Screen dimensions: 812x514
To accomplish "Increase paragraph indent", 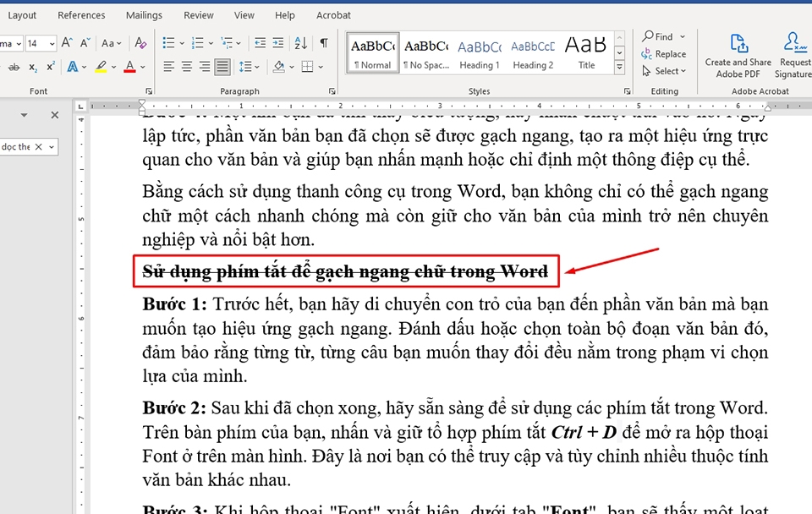I will coord(278,43).
